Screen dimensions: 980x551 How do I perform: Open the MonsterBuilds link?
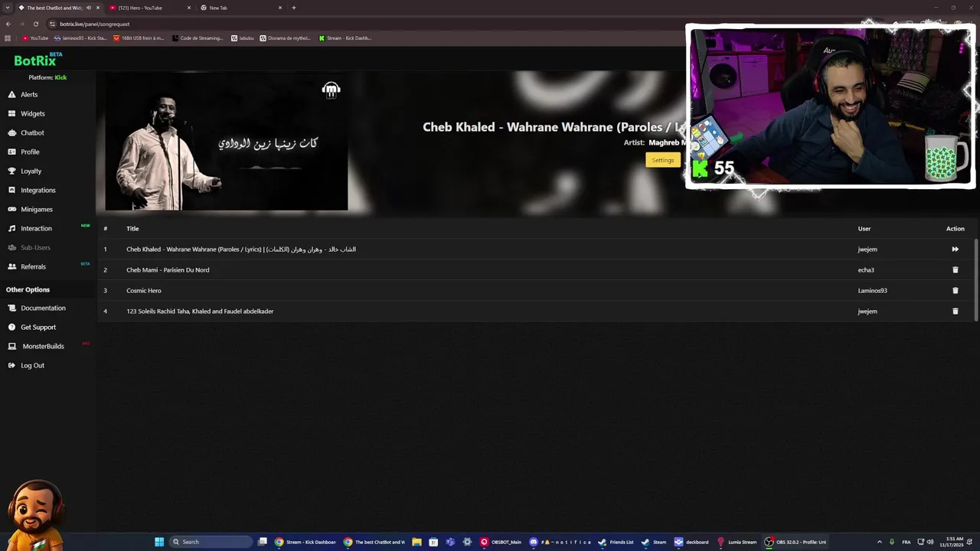(x=36, y=346)
